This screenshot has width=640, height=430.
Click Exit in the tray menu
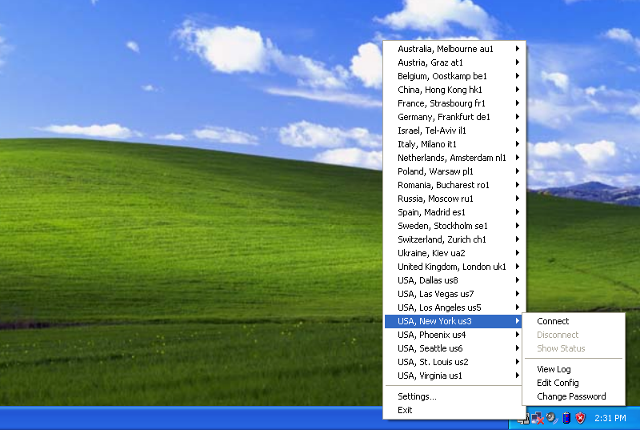(x=454, y=410)
